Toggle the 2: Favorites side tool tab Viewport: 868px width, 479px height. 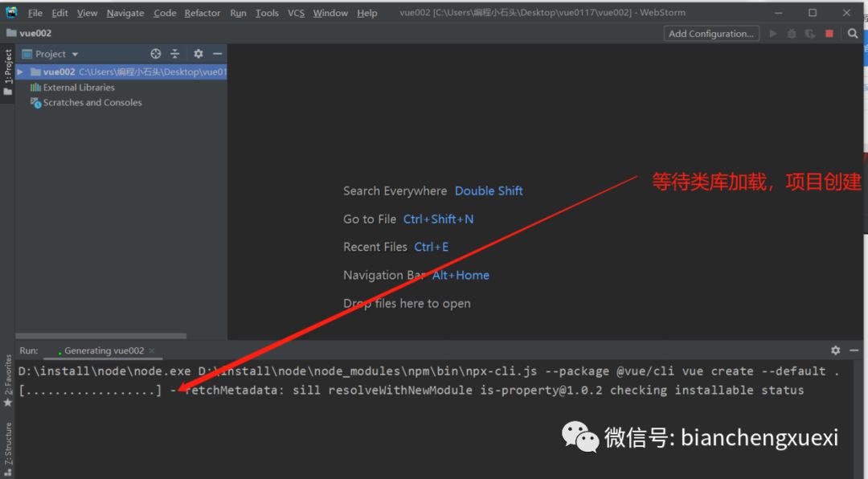[8, 381]
